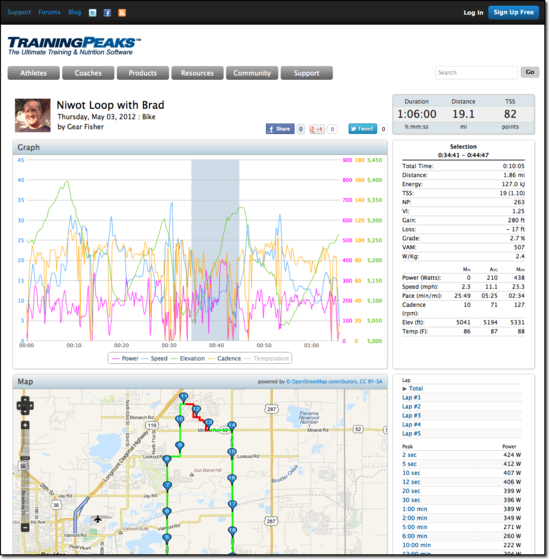The image size is (550, 560).
Task: Toggle Speed series in graph legend
Action: pyautogui.click(x=154, y=358)
